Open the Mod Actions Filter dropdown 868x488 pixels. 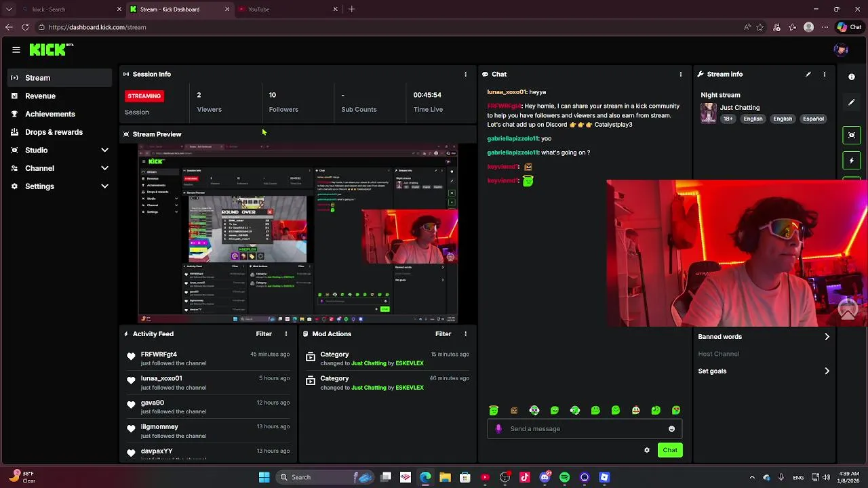(443, 333)
